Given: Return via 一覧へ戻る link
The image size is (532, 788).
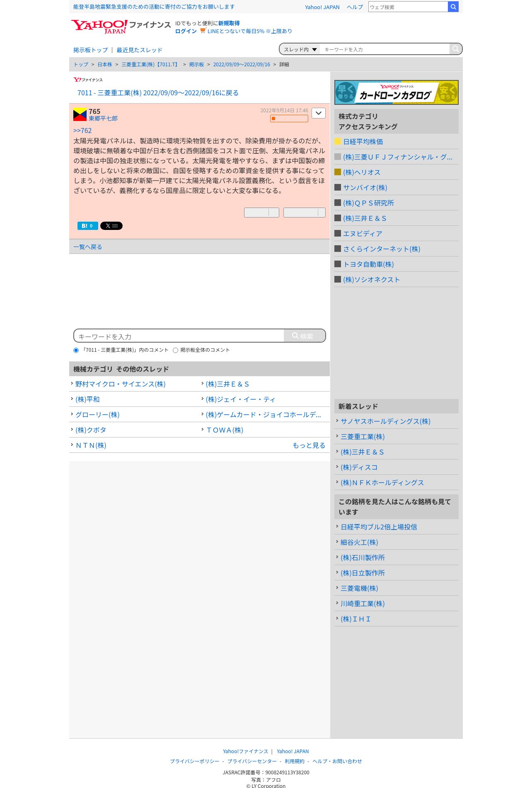Looking at the screenshot, I should pos(87,247).
